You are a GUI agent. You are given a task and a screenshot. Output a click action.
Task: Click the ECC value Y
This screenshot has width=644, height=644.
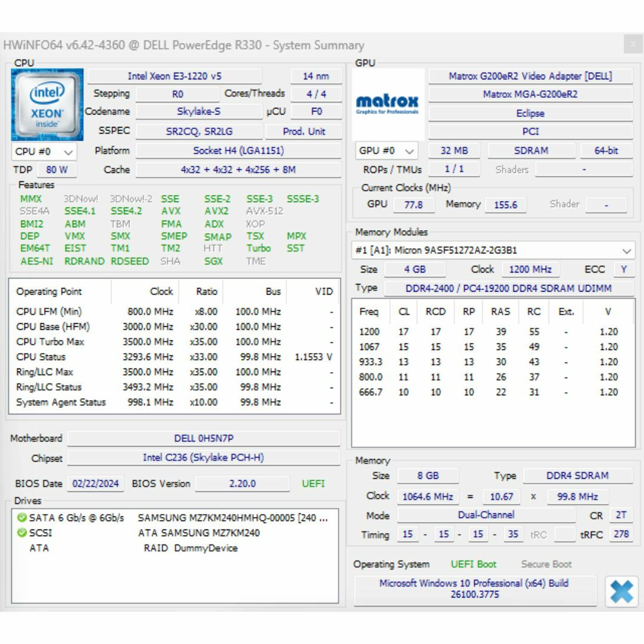(624, 270)
